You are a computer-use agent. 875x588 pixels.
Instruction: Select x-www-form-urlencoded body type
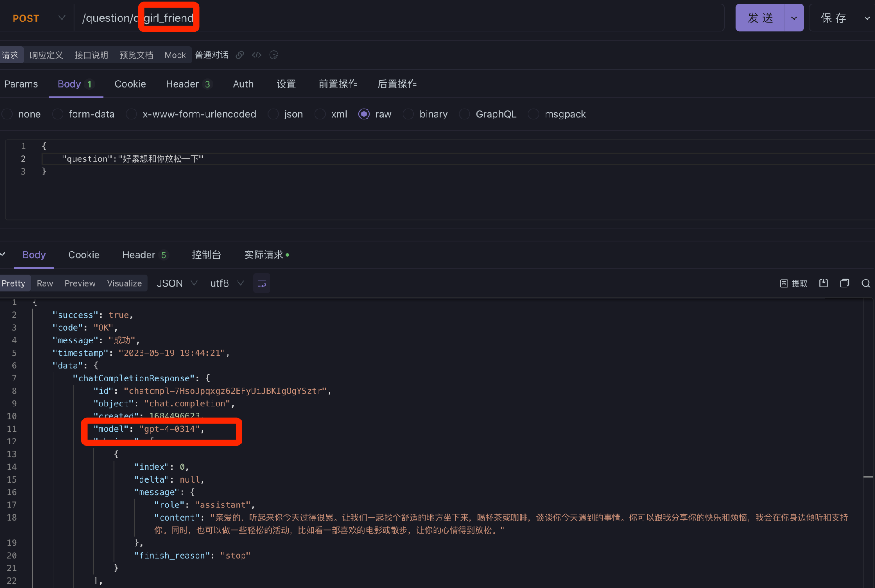(x=131, y=114)
